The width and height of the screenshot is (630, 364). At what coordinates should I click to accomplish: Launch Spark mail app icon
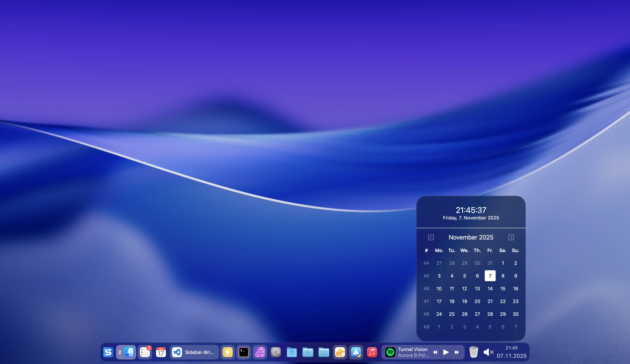pos(356,352)
